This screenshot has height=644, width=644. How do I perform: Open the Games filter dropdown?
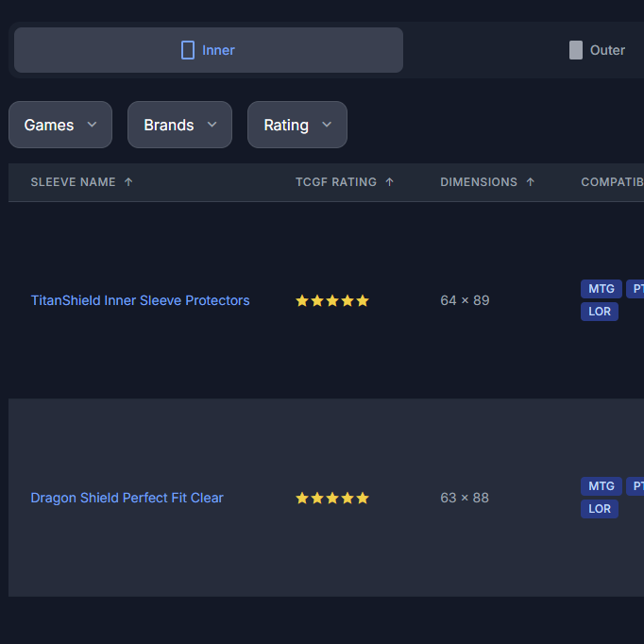60,125
